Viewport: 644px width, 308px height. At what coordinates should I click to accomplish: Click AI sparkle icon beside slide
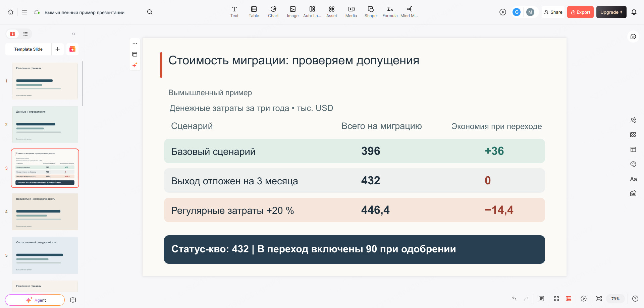[135, 65]
